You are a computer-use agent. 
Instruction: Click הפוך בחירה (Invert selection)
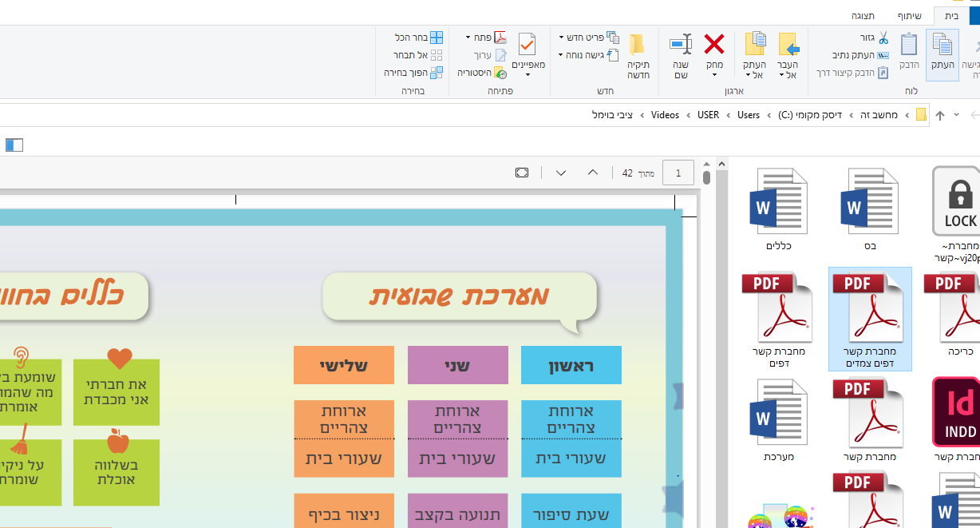(413, 73)
